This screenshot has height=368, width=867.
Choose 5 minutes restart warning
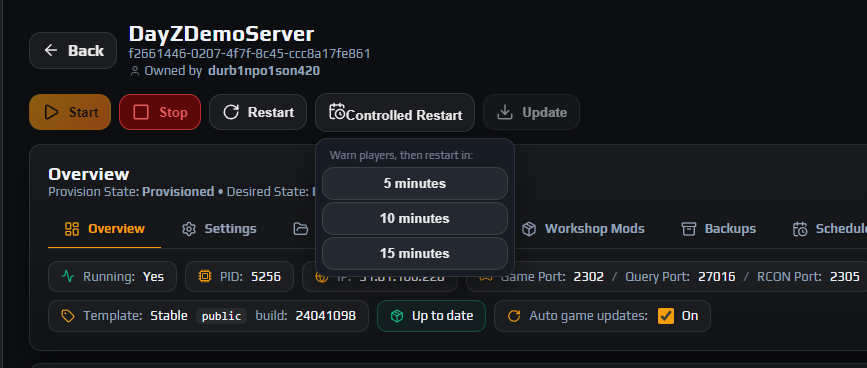point(415,183)
